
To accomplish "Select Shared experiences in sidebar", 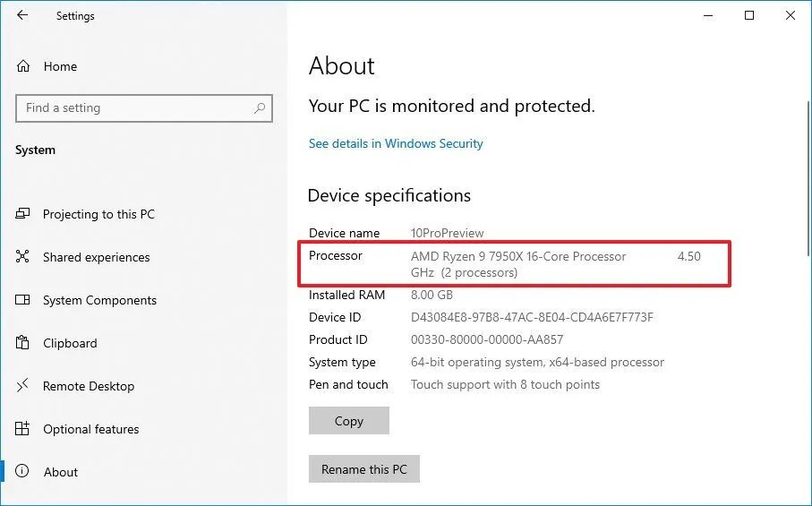I will (97, 257).
